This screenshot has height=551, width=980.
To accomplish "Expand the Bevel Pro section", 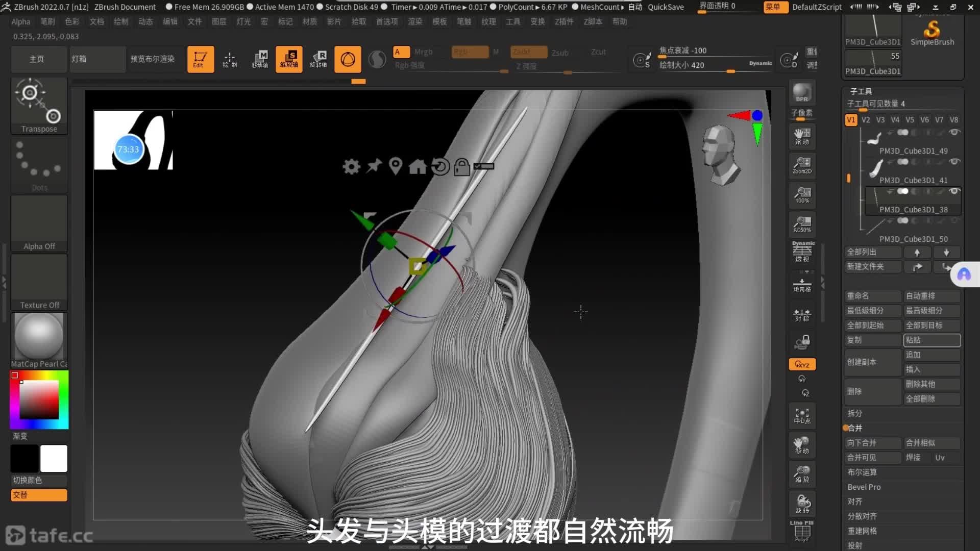I will pos(864,487).
